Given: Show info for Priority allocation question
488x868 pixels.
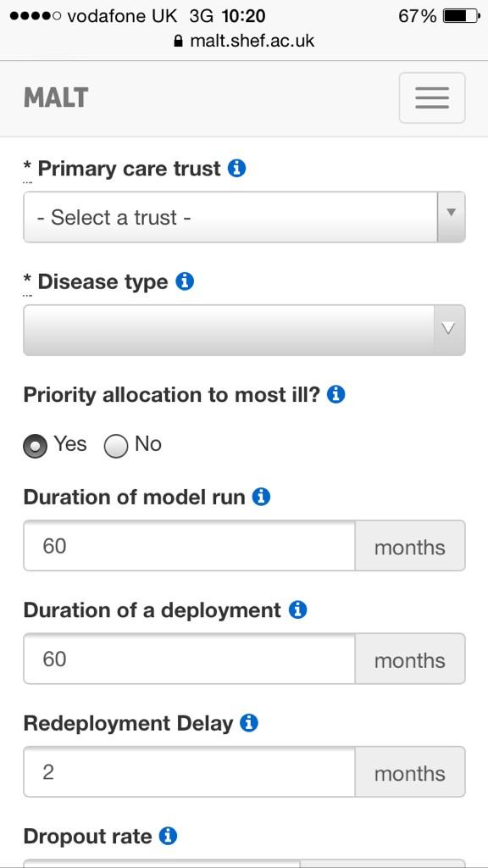Looking at the screenshot, I should tap(335, 395).
